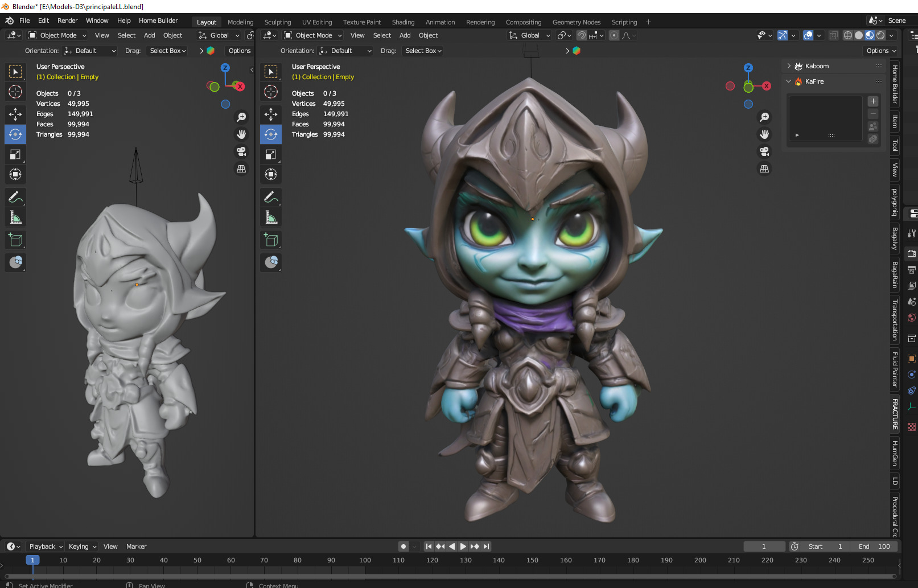
Task: Switch perspective/orthographic grid icon in right viewport
Action: tap(764, 169)
